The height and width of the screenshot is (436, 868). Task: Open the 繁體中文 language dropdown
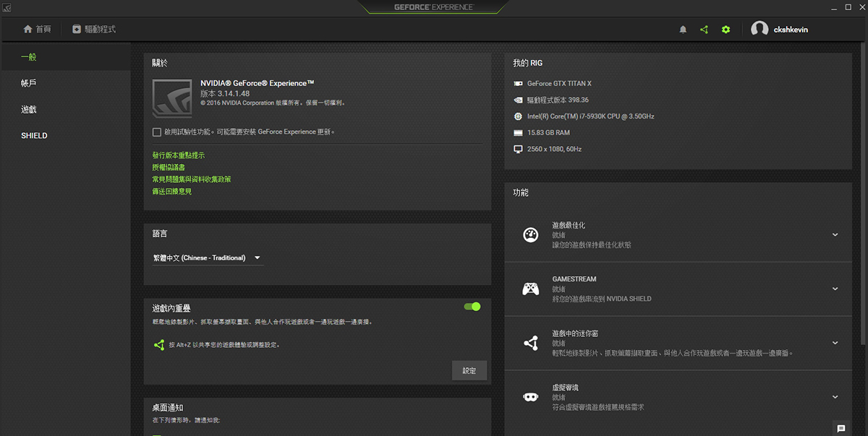pyautogui.click(x=207, y=258)
